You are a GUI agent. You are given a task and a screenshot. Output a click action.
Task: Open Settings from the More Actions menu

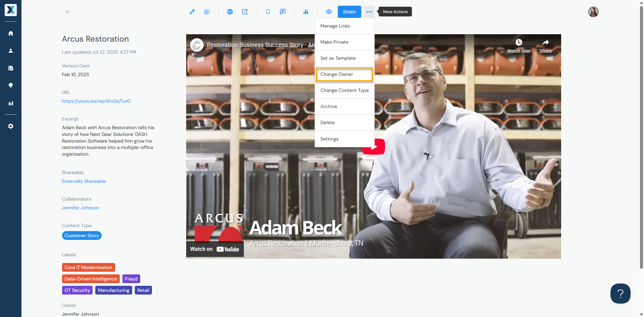tap(344, 139)
